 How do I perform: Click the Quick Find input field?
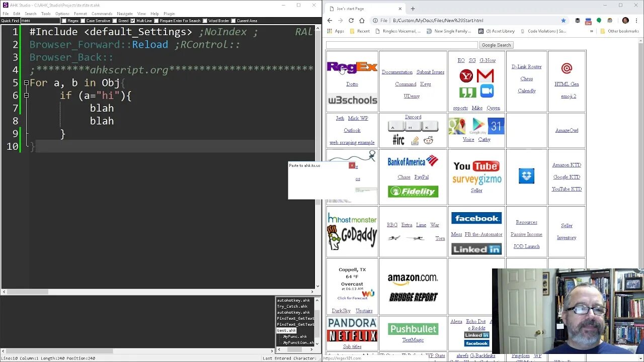coord(40,21)
